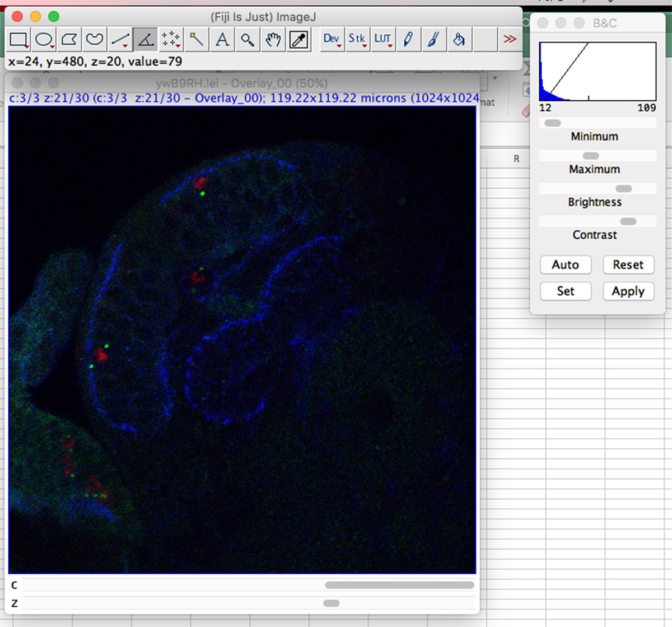
Task: Select the Paintbrush tool
Action: click(x=433, y=39)
